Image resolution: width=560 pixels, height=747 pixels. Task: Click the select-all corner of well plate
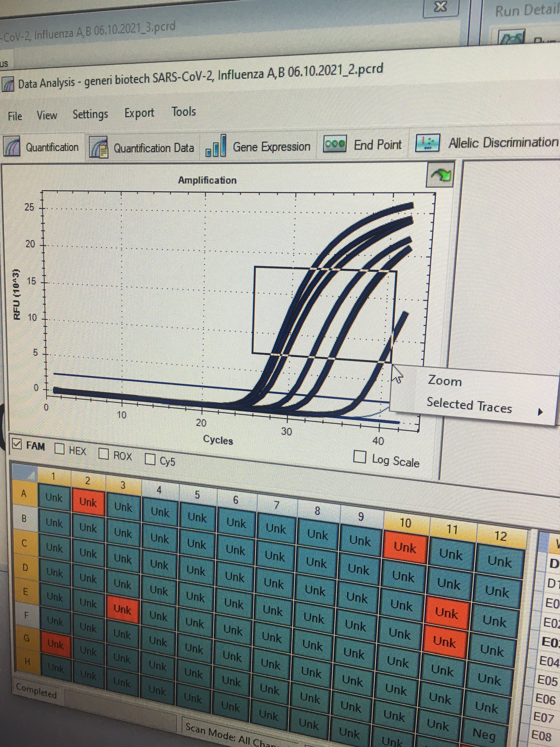(24, 473)
